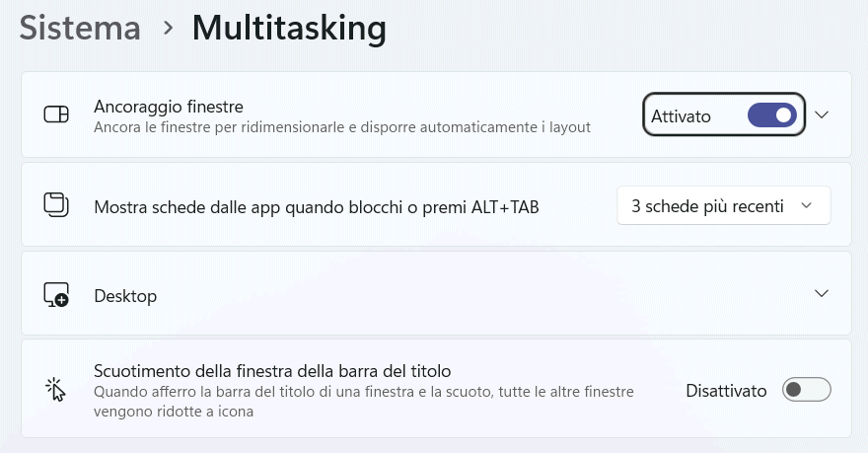Click the ALT+TAB stacked tabs icon

coord(56,205)
